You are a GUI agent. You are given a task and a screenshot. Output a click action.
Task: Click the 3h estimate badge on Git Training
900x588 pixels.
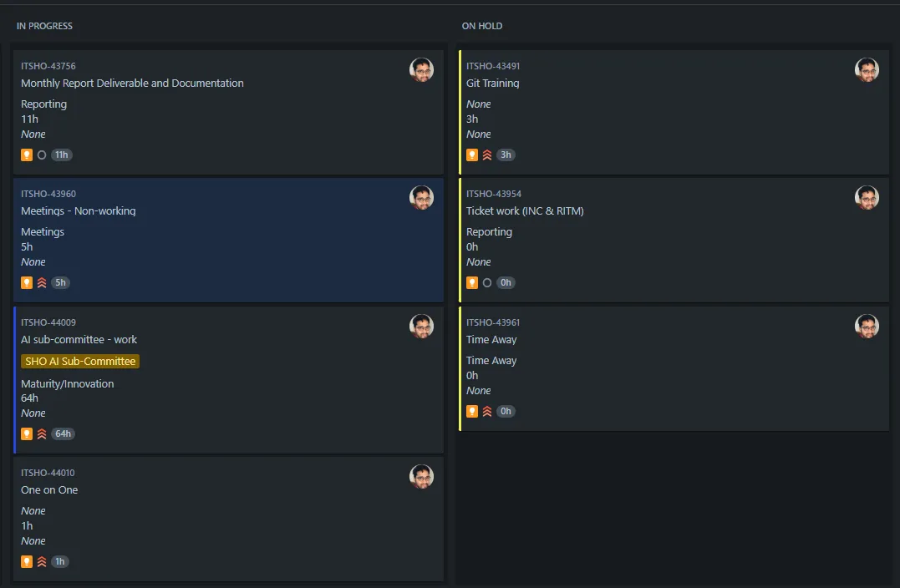pos(506,155)
